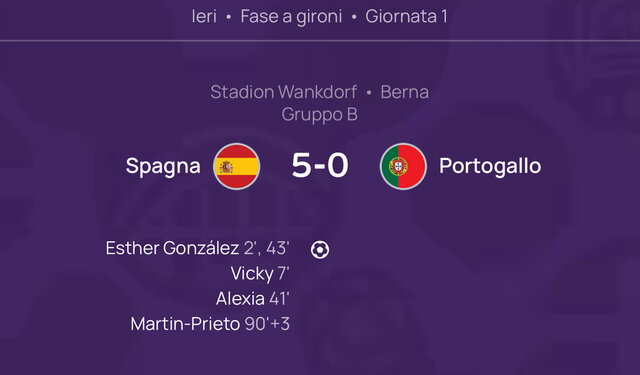Click the Berna city label
Image resolution: width=640 pixels, height=375 pixels.
point(404,92)
